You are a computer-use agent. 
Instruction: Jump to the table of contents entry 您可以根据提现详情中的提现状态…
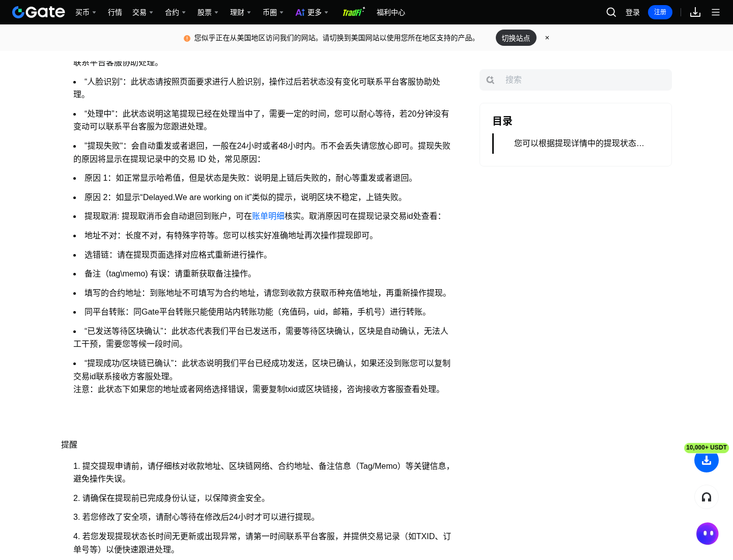[579, 144]
